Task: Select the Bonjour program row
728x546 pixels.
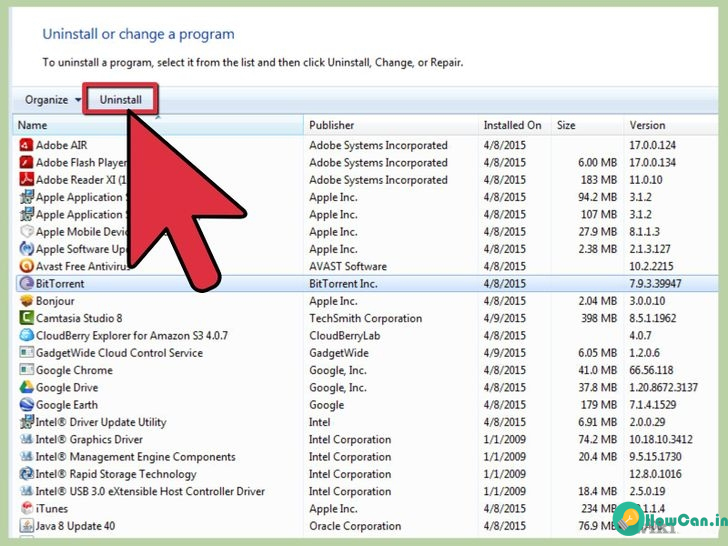Action: (367, 301)
